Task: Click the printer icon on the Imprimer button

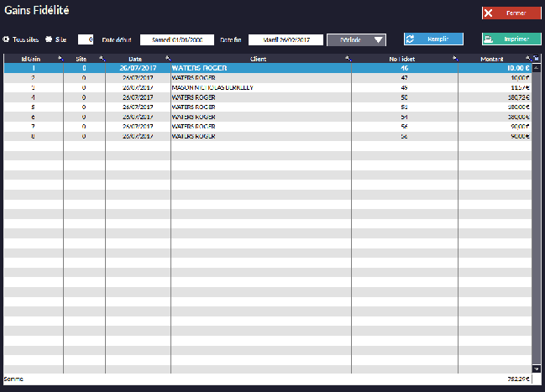Action: coord(489,39)
